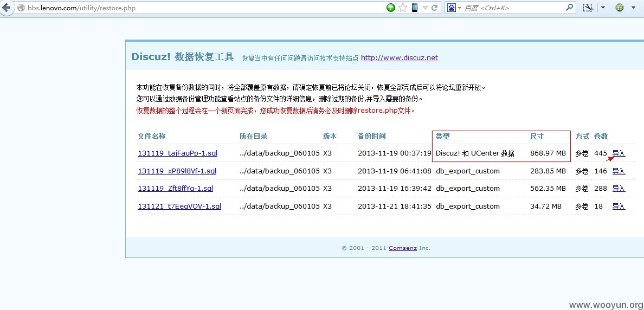Screen dimensions: 644x310
Task: Click the 备份时间 column header
Action: tap(372, 136)
